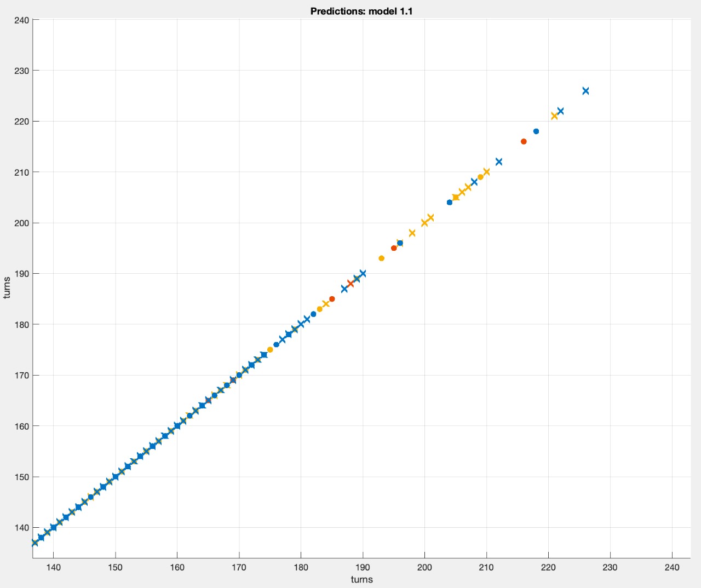This screenshot has height=588, width=701.
Task: Click y-axis tick label 240
Action: (21, 20)
